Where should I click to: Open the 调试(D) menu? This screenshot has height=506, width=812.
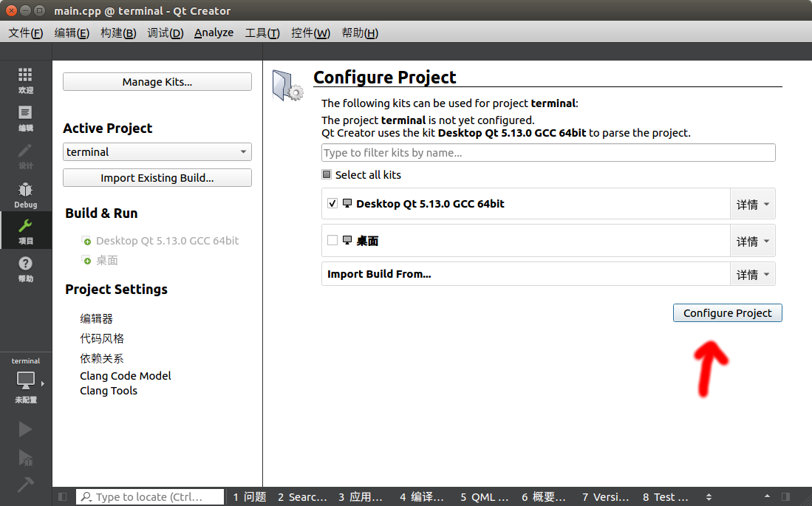point(166,33)
